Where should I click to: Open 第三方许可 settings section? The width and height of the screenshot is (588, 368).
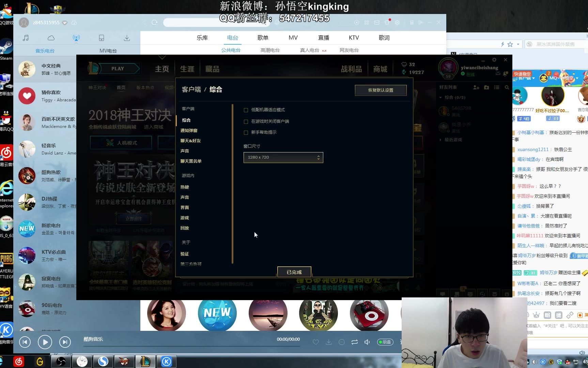(191, 264)
